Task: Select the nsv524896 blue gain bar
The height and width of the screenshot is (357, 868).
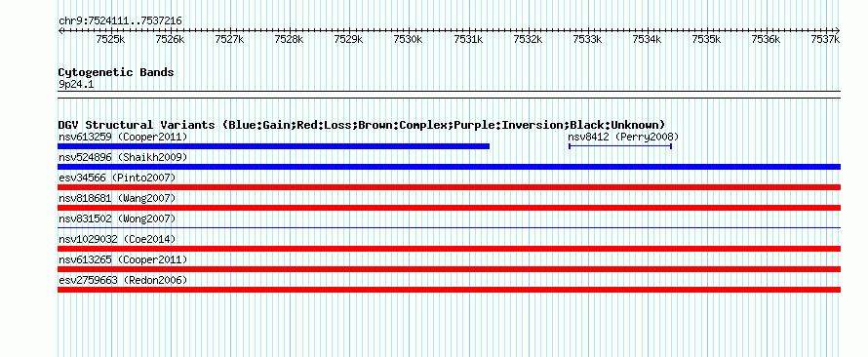Action: coord(449,167)
